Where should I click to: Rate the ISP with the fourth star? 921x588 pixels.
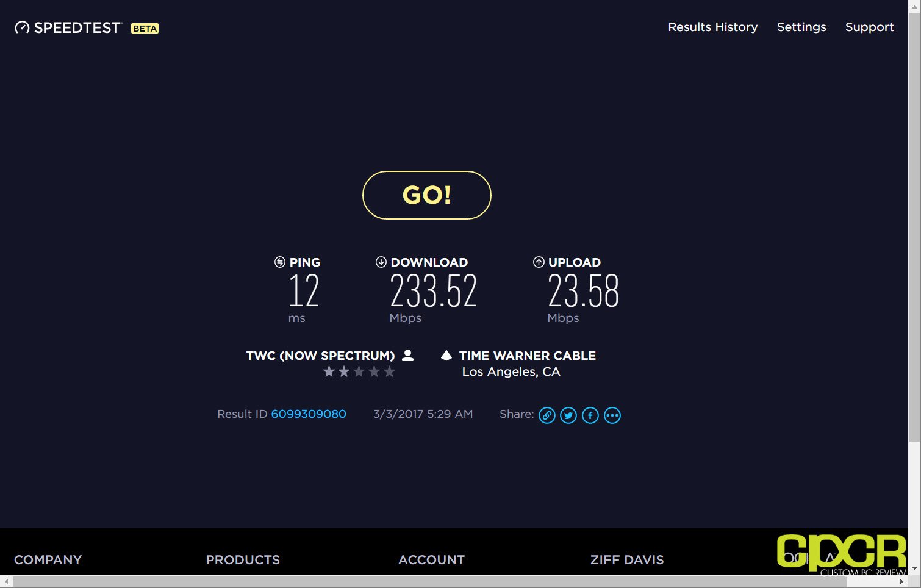click(374, 371)
